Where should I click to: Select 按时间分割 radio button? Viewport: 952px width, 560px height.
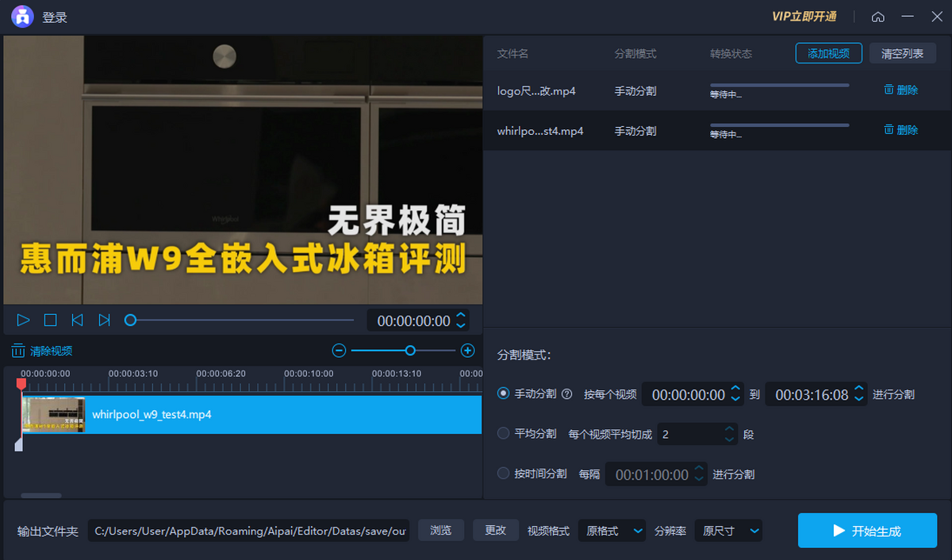(x=503, y=474)
